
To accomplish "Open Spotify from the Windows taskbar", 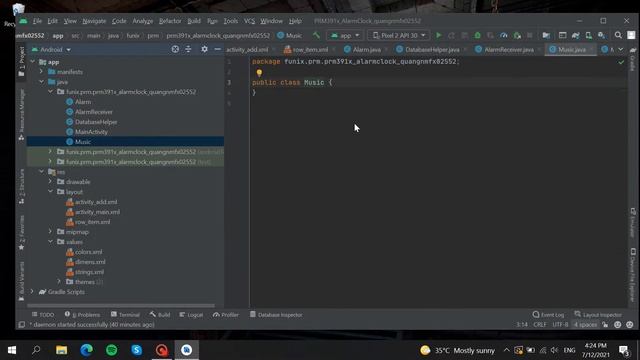I will coord(111,350).
